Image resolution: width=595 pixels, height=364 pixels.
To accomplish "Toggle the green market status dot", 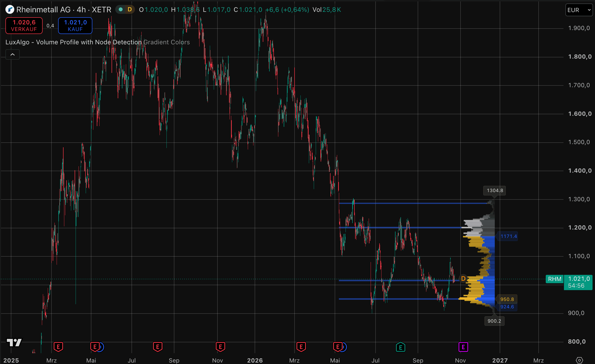I will pyautogui.click(x=121, y=10).
